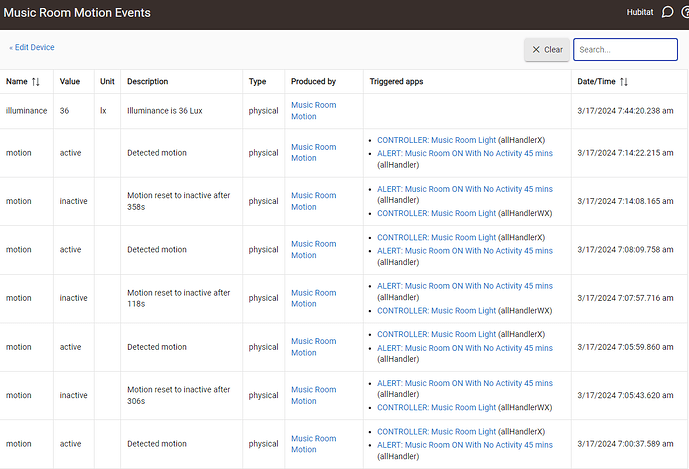Open ALERT link in 7:05:43 event row
This screenshot has height=469, width=689.
coord(464,383)
